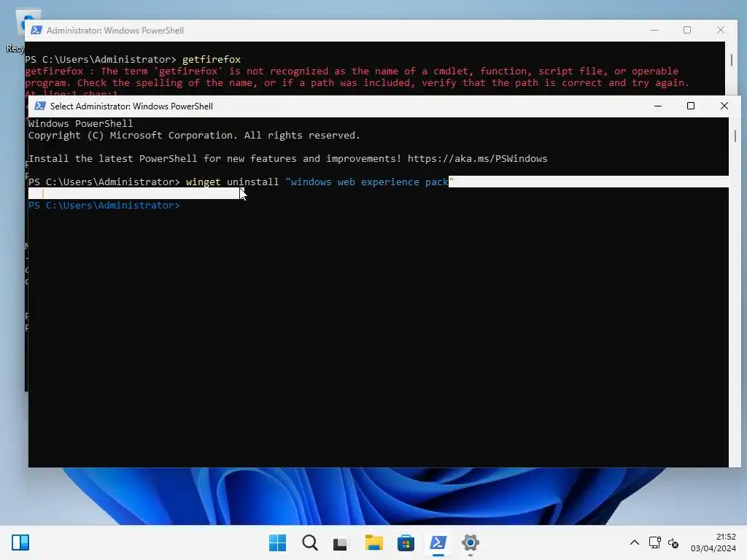
Task: Open taskbar Search
Action: (x=310, y=542)
